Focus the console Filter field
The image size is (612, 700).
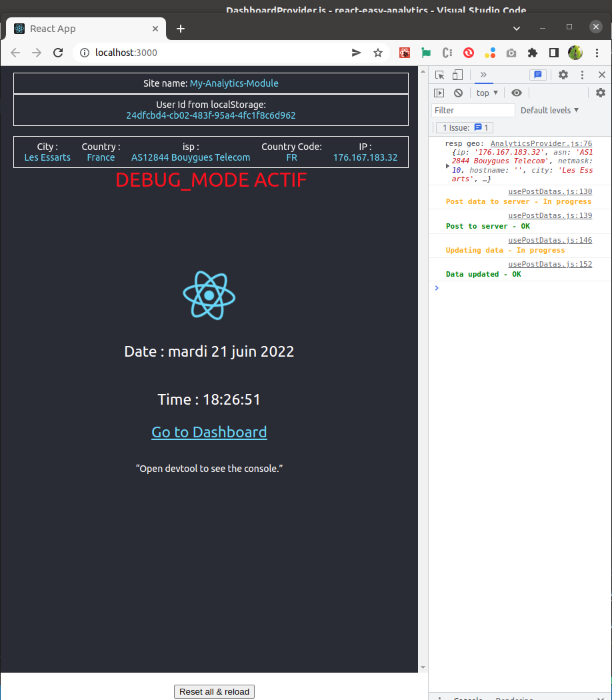click(473, 110)
